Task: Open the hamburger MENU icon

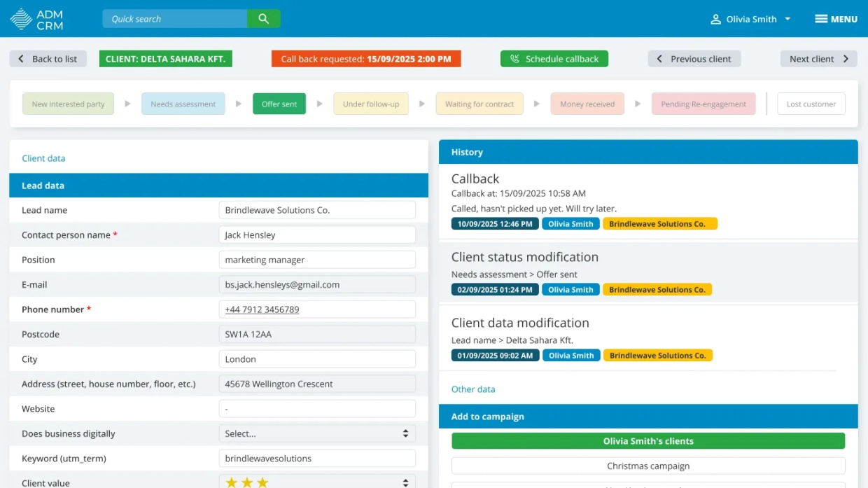Action: [821, 19]
